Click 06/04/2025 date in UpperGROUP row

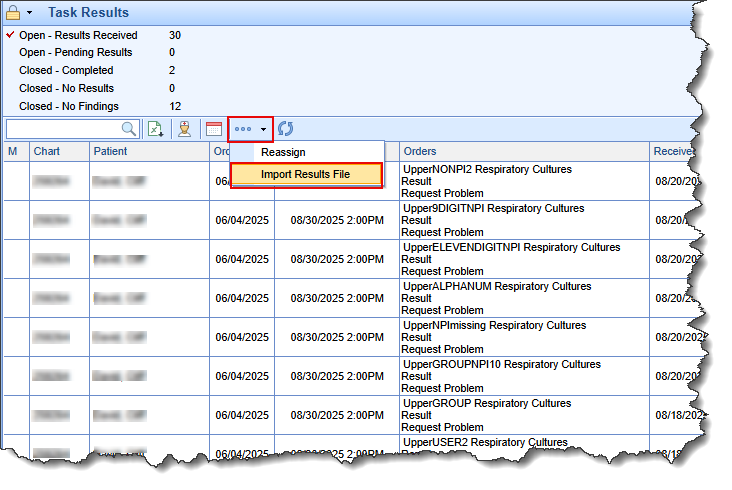242,415
